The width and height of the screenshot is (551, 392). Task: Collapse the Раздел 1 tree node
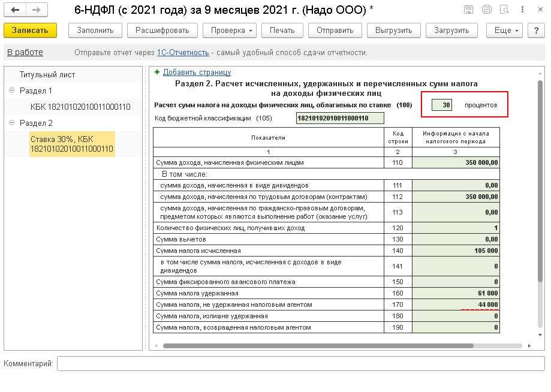[x=12, y=91]
